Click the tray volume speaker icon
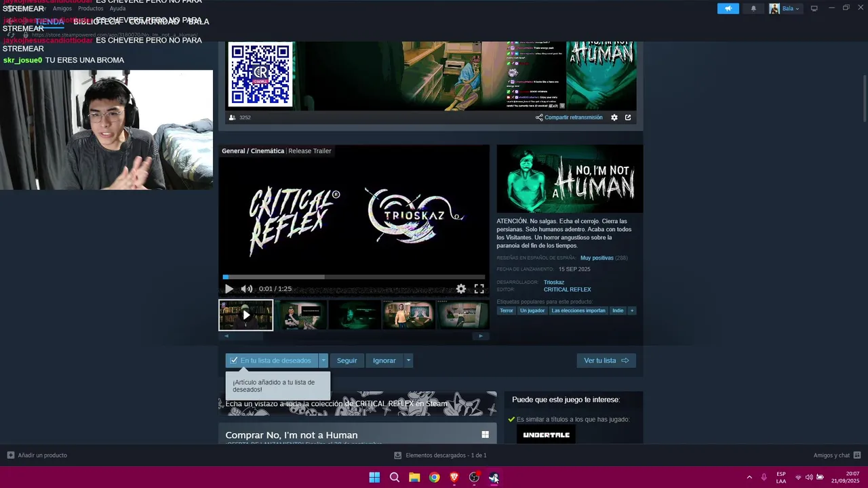The width and height of the screenshot is (868, 488). coord(809,477)
